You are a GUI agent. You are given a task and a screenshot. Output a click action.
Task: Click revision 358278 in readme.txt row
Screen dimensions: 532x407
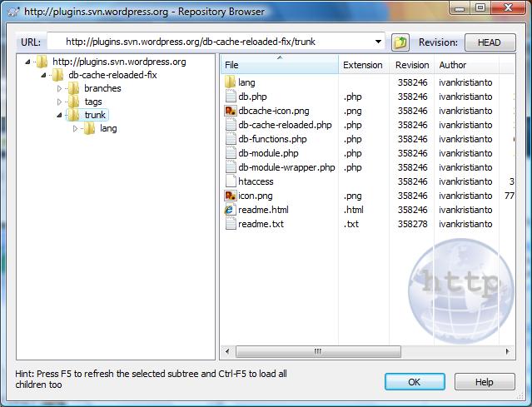[x=413, y=224]
